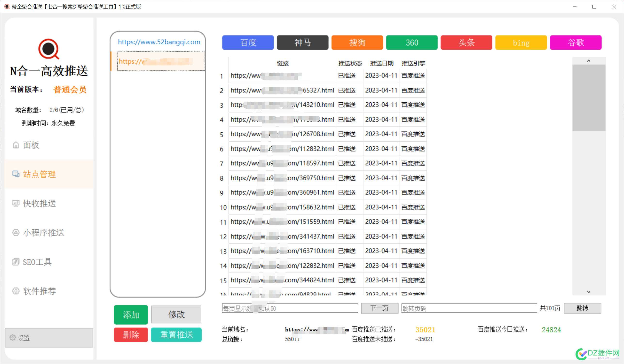Screen dimensions: 624x364
Task: Click the 设置 button at sidebar bottom
Action: (49, 338)
